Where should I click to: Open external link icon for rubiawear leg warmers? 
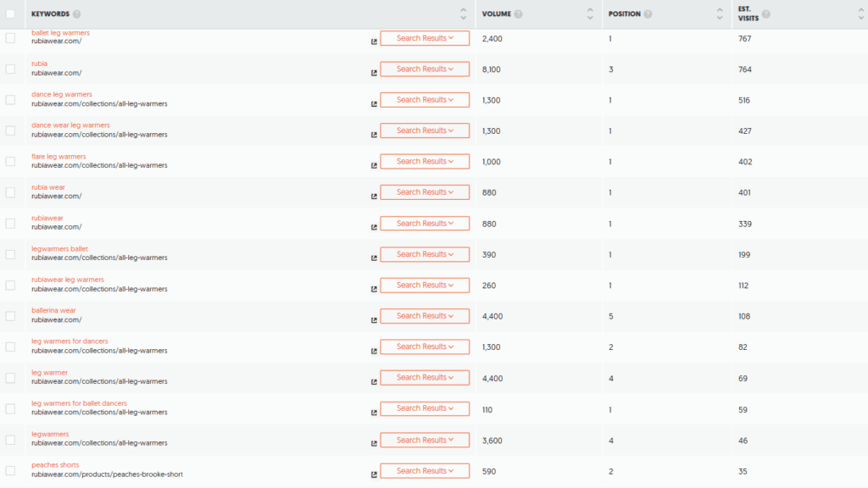pos(374,290)
